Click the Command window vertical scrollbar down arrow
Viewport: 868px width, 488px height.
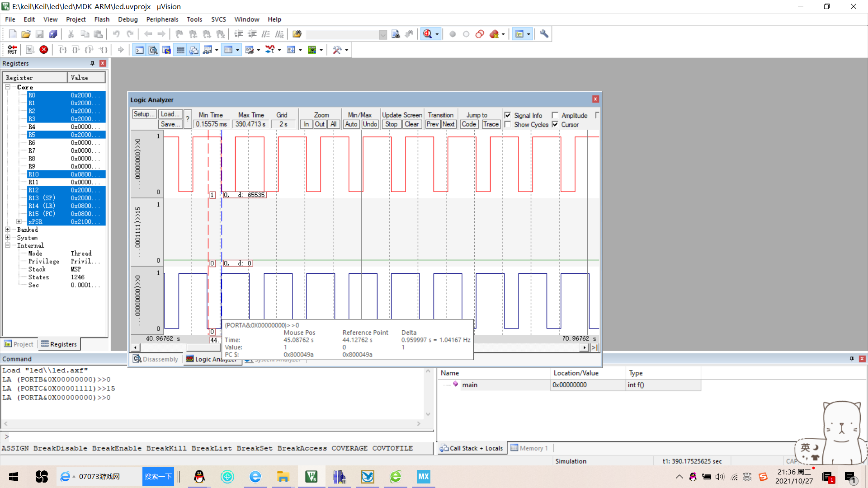tap(428, 414)
